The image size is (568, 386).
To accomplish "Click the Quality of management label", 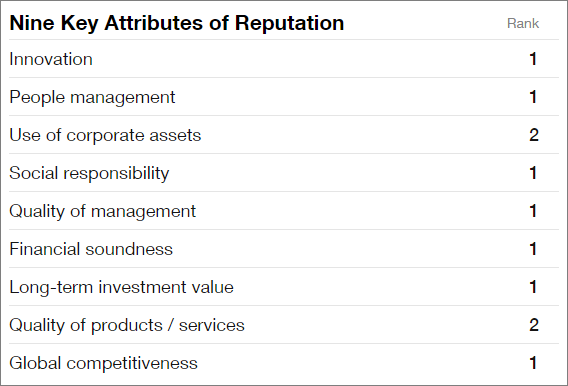I will pos(103,211).
